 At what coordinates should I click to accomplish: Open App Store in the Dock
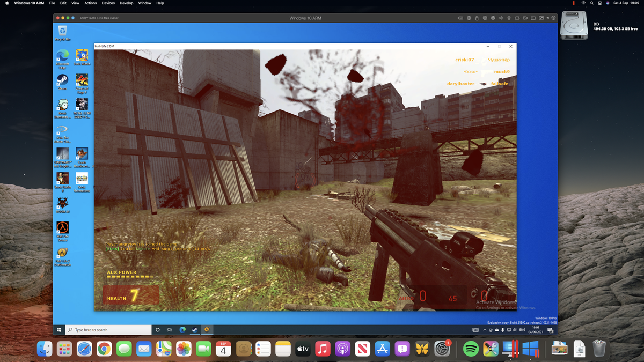point(382,349)
